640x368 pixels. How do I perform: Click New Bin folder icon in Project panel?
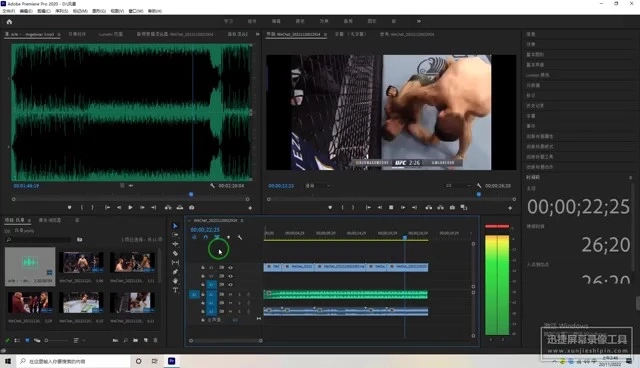[x=135, y=340]
